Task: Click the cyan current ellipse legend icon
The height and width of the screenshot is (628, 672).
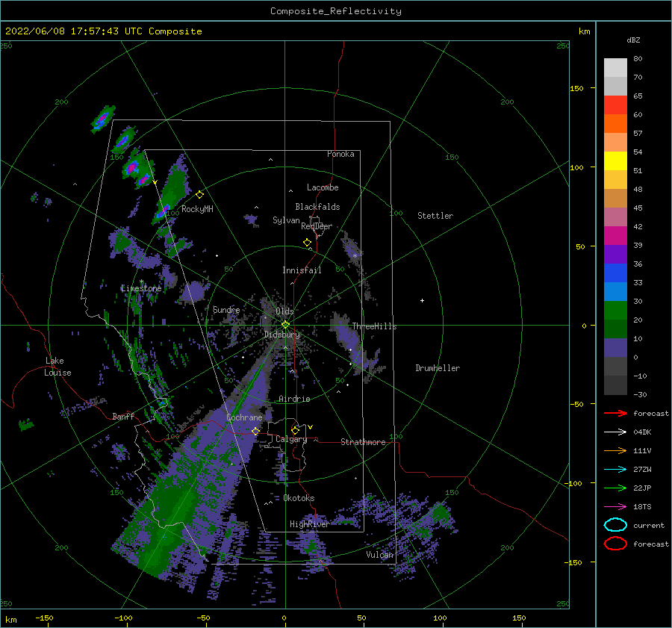Action: click(615, 525)
